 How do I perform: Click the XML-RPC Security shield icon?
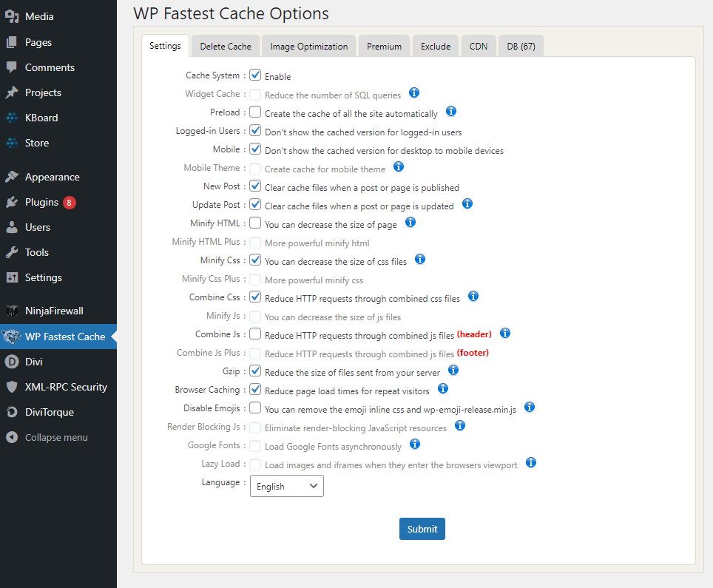[x=12, y=387]
